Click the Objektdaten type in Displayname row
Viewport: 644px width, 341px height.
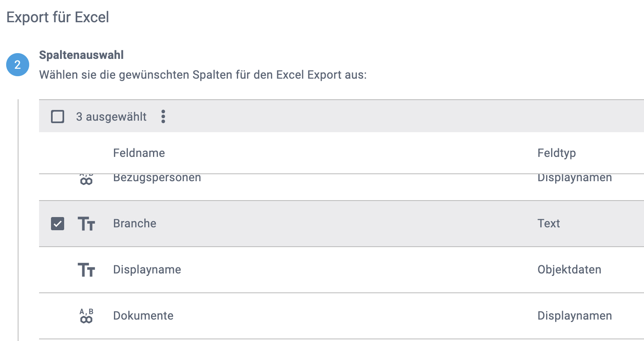[x=569, y=270]
